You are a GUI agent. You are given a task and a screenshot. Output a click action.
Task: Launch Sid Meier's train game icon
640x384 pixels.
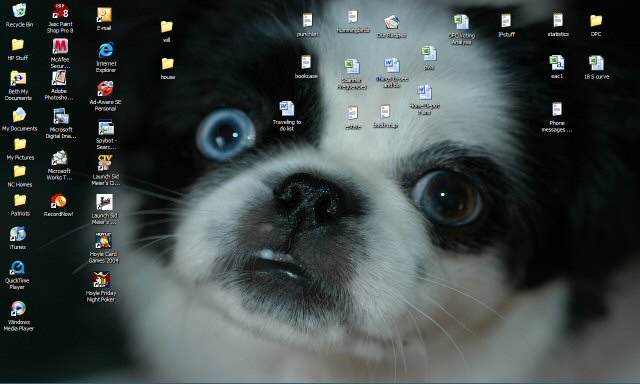(x=104, y=202)
